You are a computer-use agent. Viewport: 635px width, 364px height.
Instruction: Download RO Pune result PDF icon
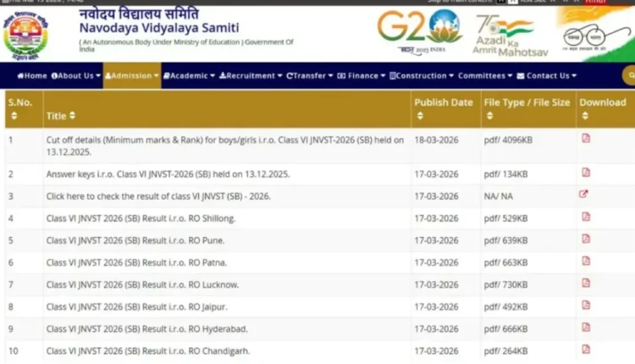tap(586, 239)
